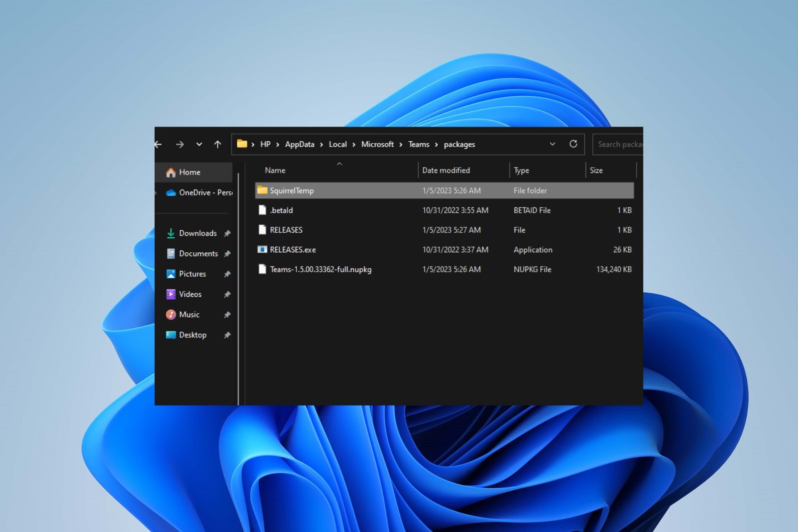Click pin icon beside Documents
The width and height of the screenshot is (798, 532).
227,254
